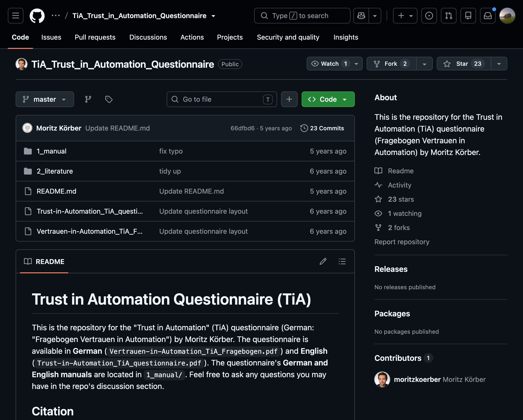View 23 Commits history
Screen dimensions: 523x420
pos(322,128)
